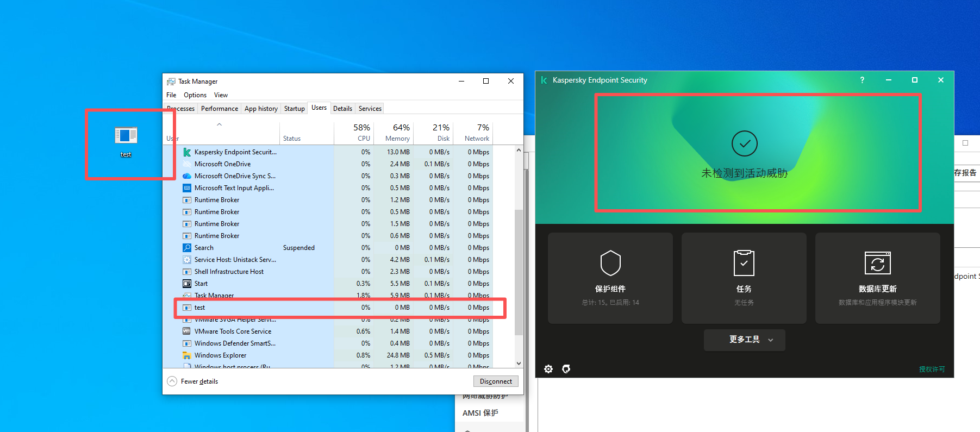This screenshot has height=432, width=980.
Task: Click the Microsoft OneDrive Sync cloud icon
Action: tap(187, 176)
